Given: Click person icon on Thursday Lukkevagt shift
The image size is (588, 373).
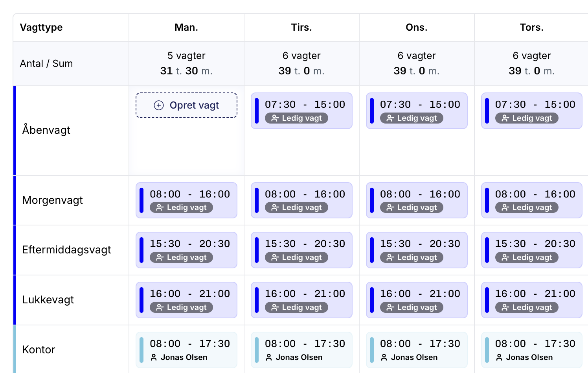Looking at the screenshot, I should [x=505, y=307].
